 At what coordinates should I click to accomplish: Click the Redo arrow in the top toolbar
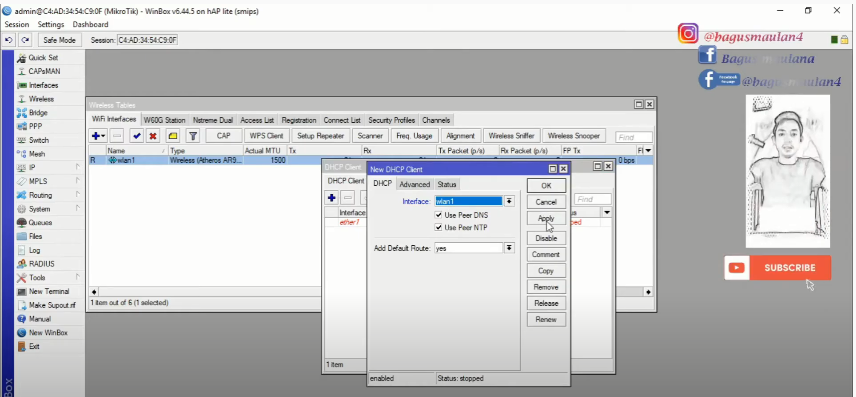(x=26, y=40)
